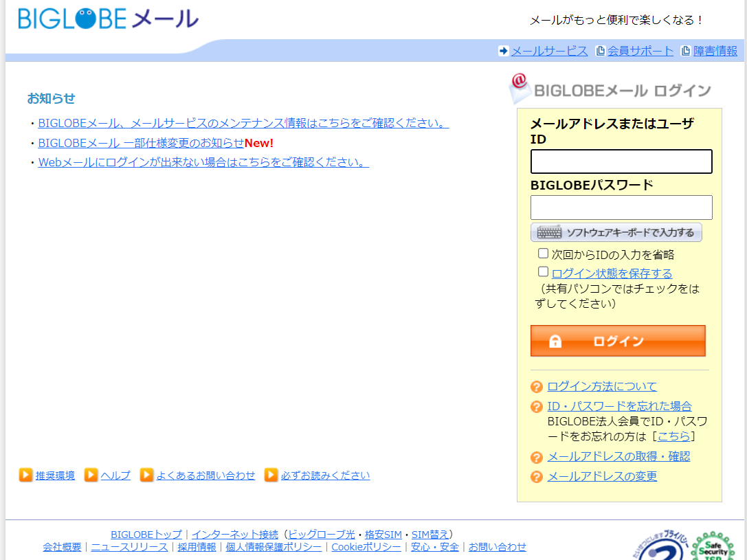Viewport: 747px width, 560px height.
Task: Click question icon beside ID・パスワードを忘れた場合
Action: tap(537, 407)
